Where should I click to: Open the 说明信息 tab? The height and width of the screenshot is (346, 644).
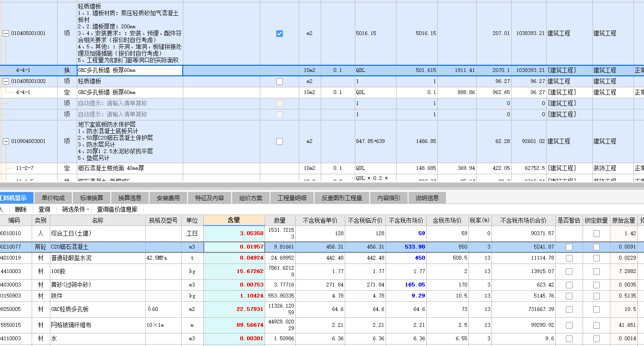(427, 198)
